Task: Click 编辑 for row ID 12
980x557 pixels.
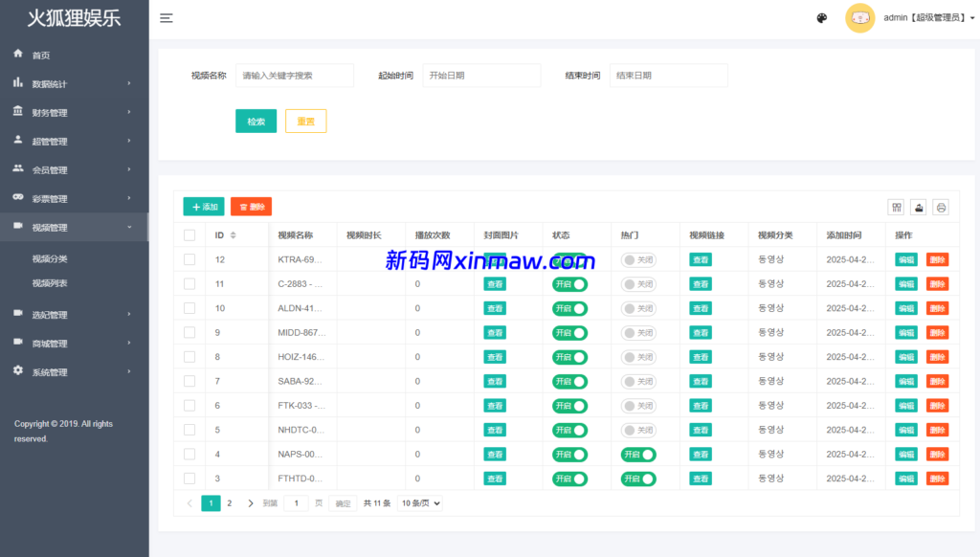Action: 906,260
